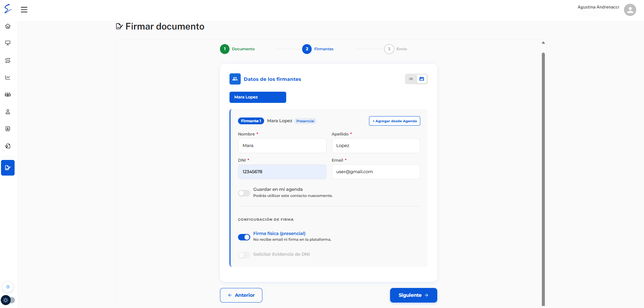Switch to list view of signers
The height and width of the screenshot is (308, 644).
(x=411, y=79)
